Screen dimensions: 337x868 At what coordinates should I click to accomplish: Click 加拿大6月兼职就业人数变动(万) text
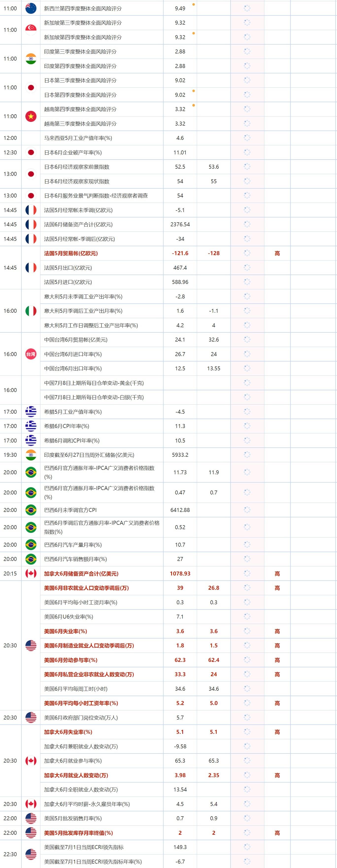tap(81, 746)
